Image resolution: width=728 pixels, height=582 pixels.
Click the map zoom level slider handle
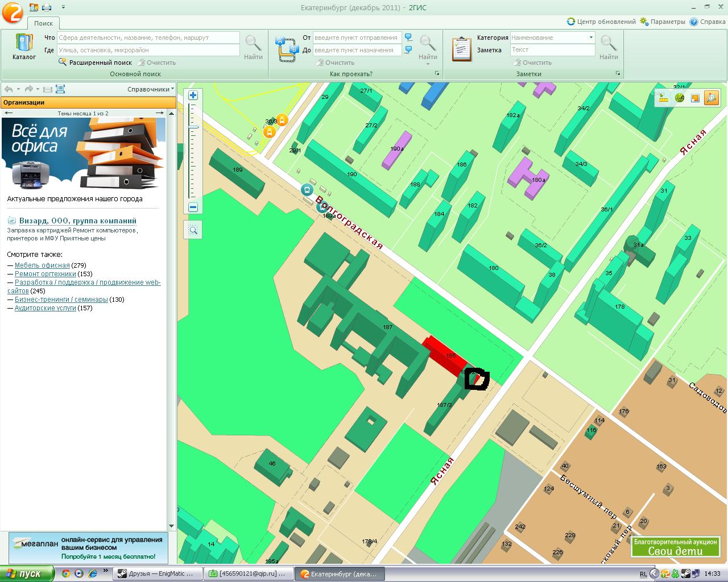click(193, 126)
